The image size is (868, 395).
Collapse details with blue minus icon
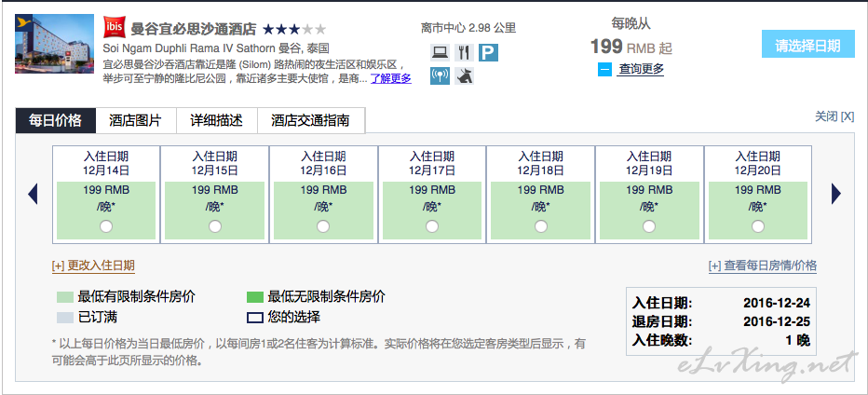(x=605, y=69)
